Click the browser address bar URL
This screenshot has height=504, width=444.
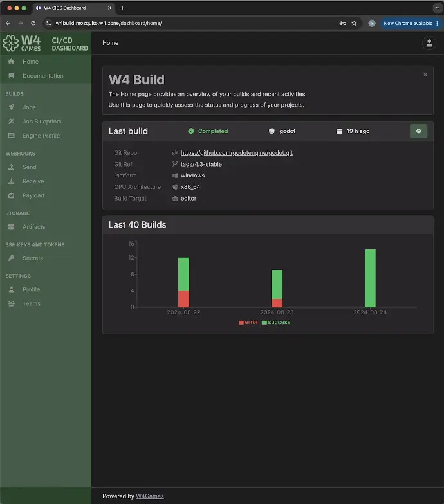108,23
